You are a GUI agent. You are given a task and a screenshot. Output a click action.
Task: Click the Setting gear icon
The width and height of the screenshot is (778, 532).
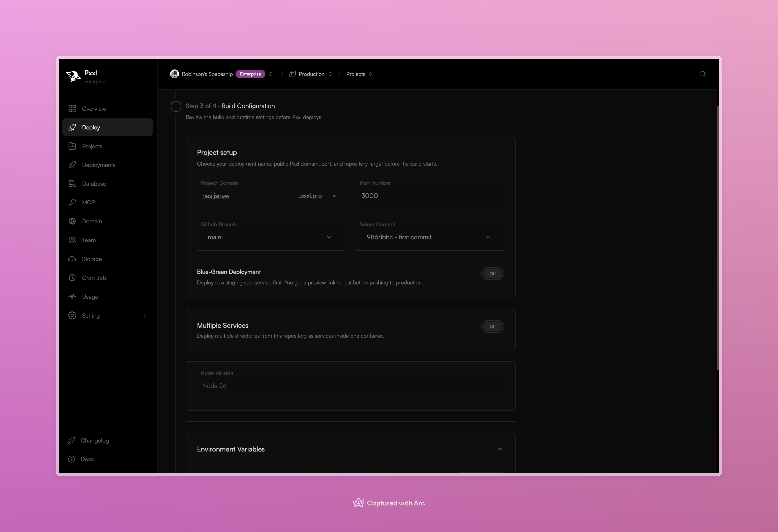coord(72,316)
